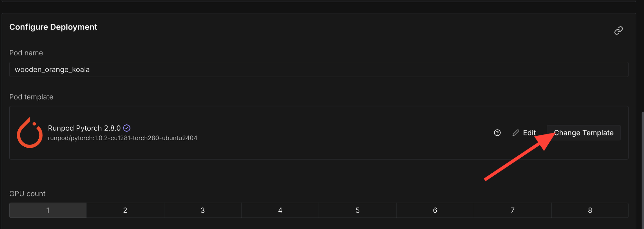Screen dimensions: 644x229
Task: Click the PyTorch flame logo
Action: pyautogui.click(x=30, y=133)
